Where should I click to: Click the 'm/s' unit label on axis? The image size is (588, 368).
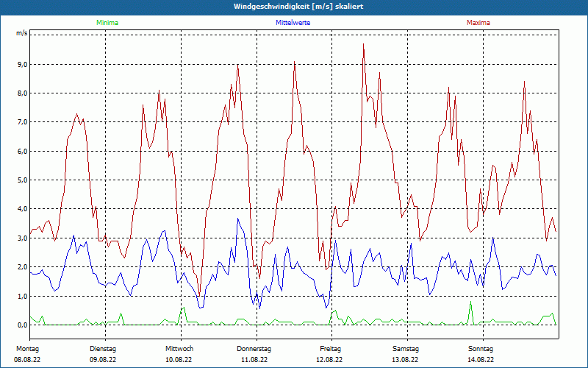[22, 33]
